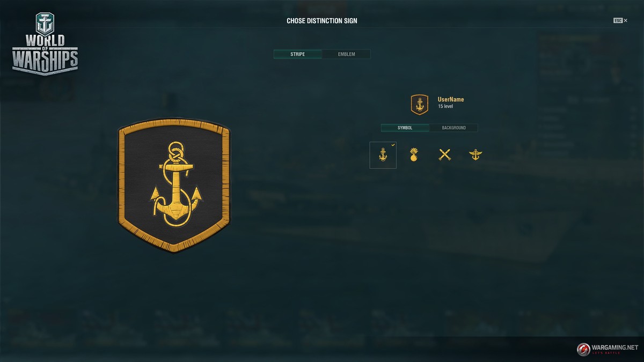Choose the flaming grenade symbol
644x362 pixels.
(x=414, y=155)
